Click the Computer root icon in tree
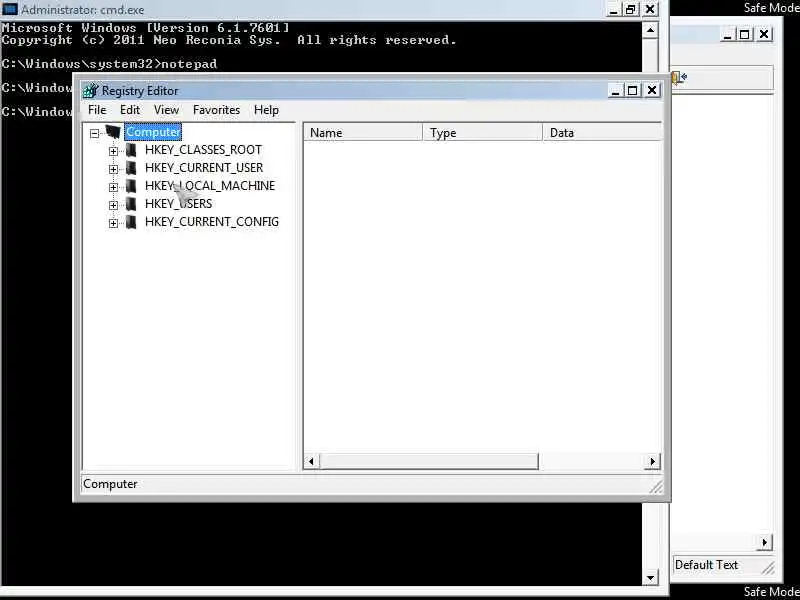The height and width of the screenshot is (600, 800). (x=113, y=132)
